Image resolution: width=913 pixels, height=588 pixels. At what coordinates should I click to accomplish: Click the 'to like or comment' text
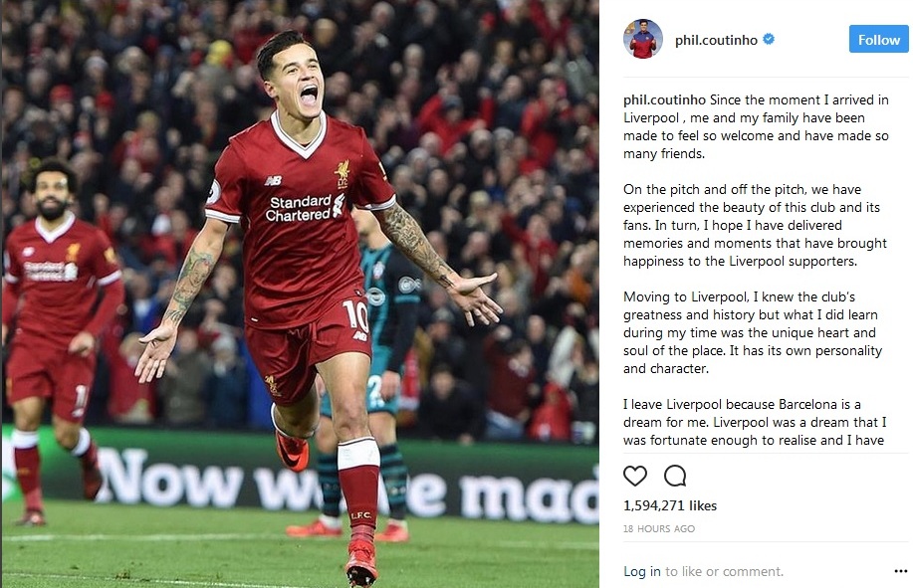[725, 571]
